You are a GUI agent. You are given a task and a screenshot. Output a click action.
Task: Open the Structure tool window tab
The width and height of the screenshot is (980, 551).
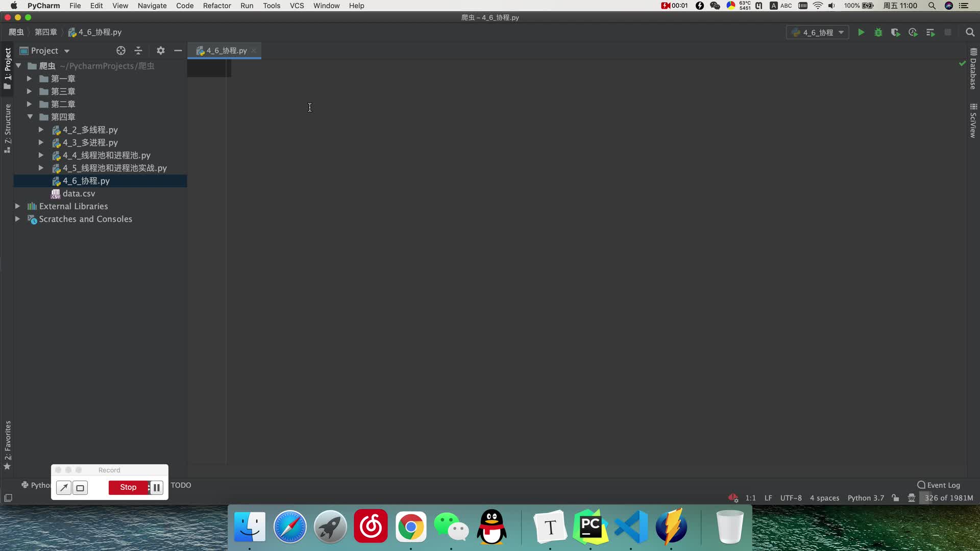click(x=7, y=129)
